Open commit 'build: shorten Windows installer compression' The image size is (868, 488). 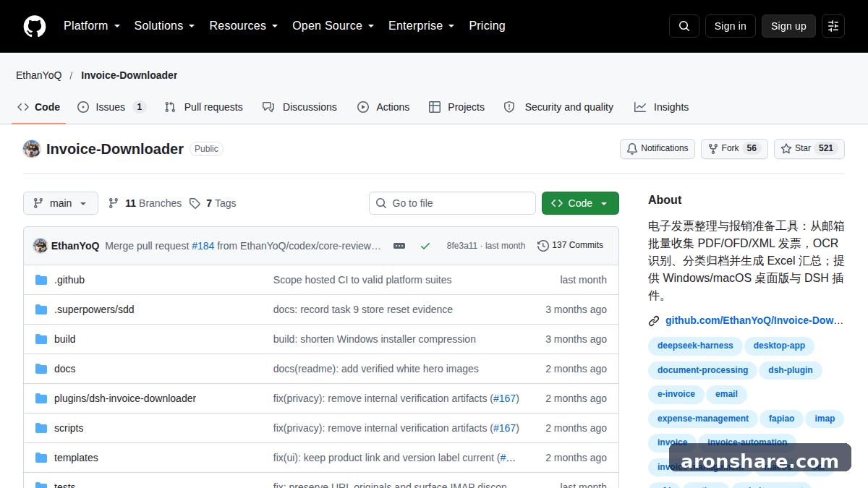tap(375, 339)
